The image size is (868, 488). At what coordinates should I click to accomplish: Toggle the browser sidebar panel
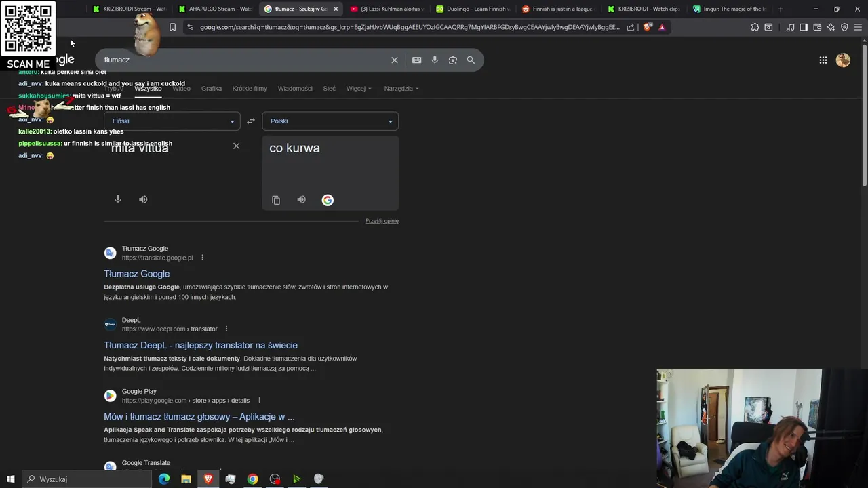(x=804, y=27)
